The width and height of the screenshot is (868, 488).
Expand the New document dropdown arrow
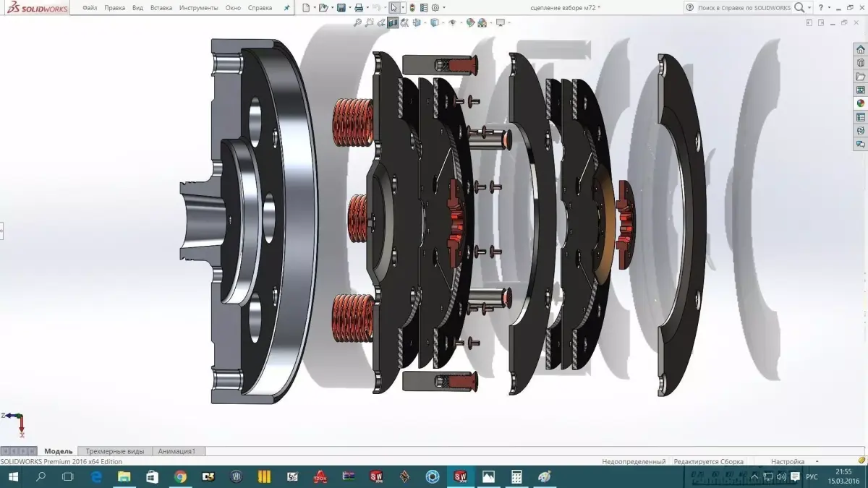coord(315,8)
